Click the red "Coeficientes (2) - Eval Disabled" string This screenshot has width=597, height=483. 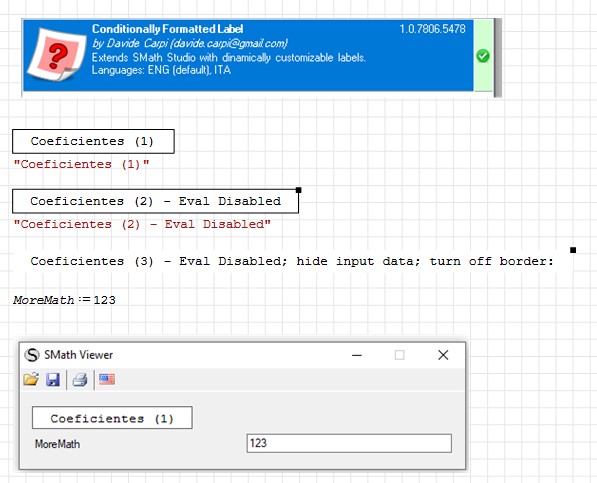[x=142, y=224]
